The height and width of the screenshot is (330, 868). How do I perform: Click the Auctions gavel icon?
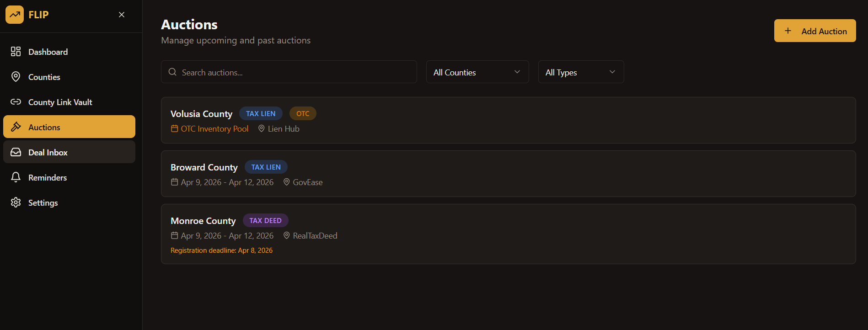pos(16,127)
